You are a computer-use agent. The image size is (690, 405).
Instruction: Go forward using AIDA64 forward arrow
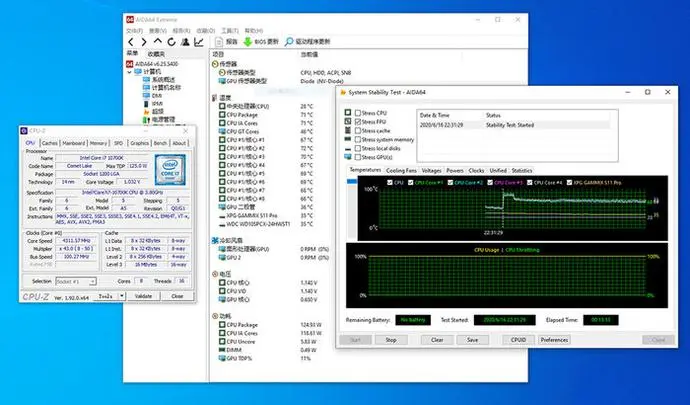tap(144, 42)
